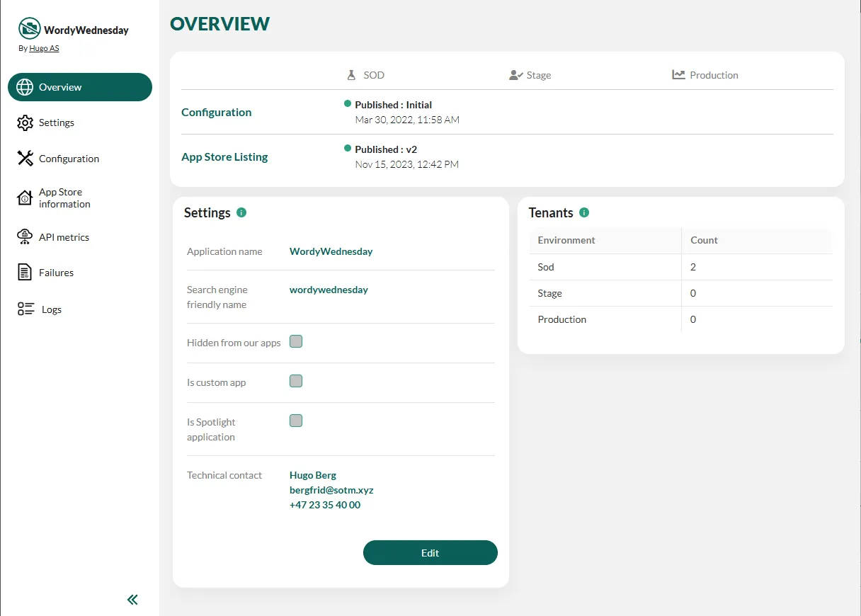Click the Logs list icon
This screenshot has width=861, height=616.
click(x=26, y=309)
